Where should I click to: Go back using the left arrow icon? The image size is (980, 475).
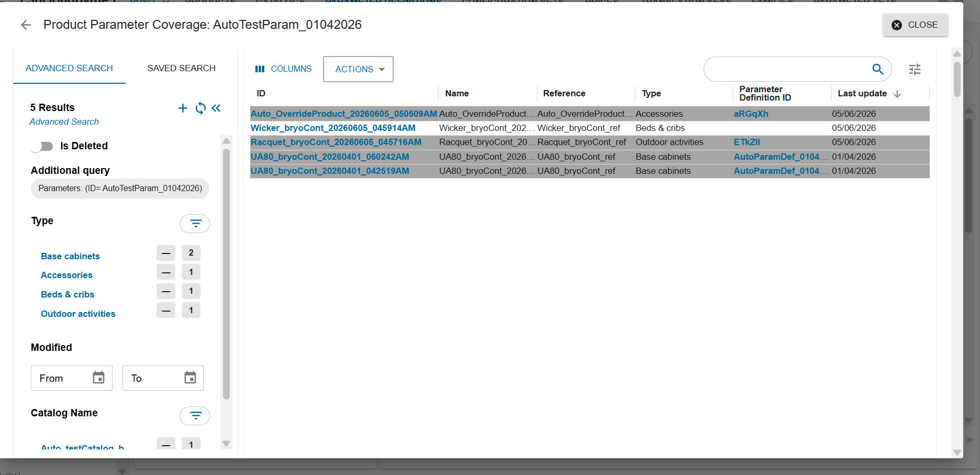coord(26,25)
